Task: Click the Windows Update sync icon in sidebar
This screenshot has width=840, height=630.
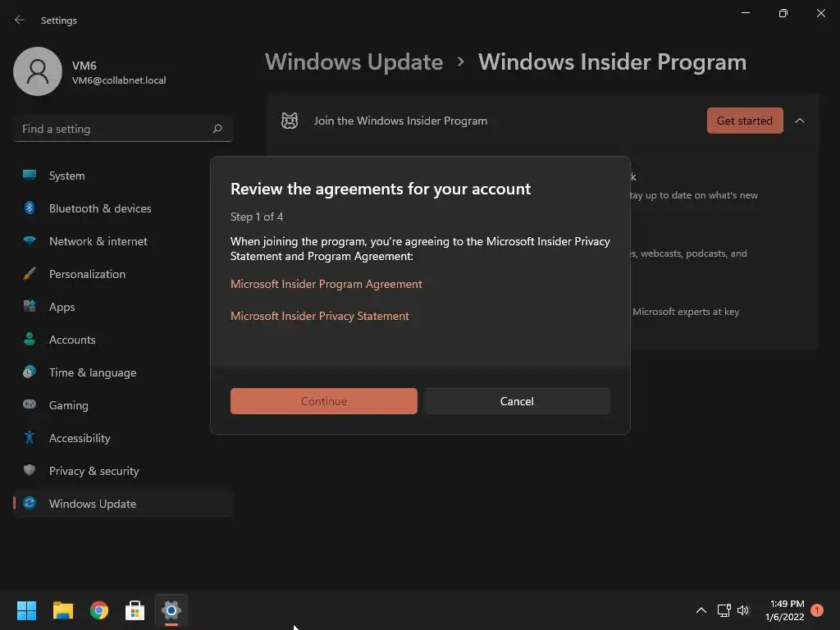Action: coord(30,503)
